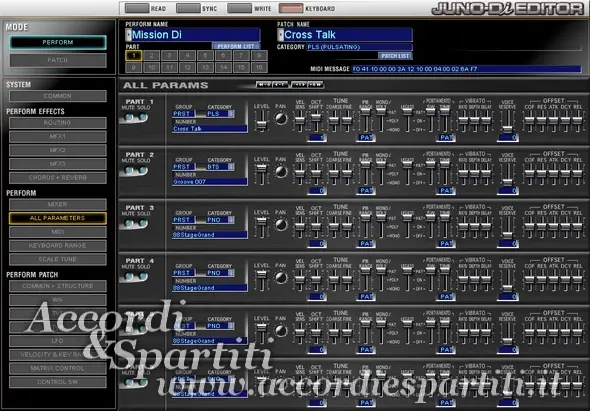Open Part 2 CATEGORY selector showing BTS
The height and width of the screenshot is (411, 590).
click(220, 167)
